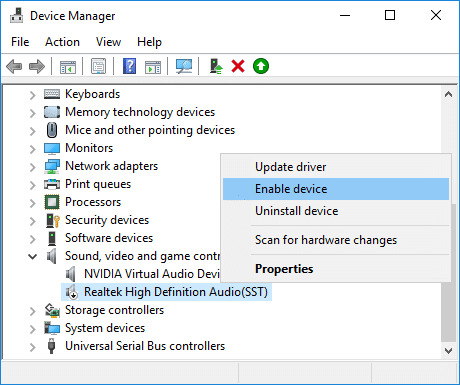Expand Mice and other pointing devices
460x385 pixels.
32,131
